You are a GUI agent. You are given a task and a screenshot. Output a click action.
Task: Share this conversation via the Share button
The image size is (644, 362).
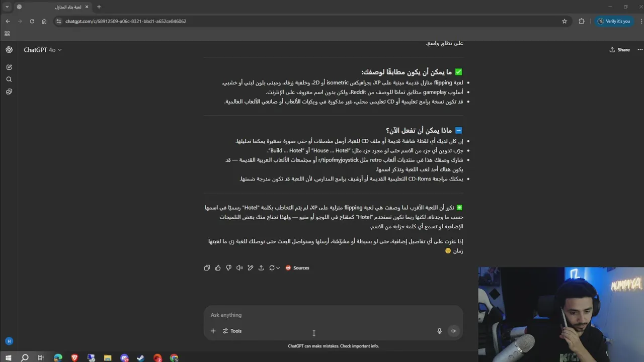[619, 50]
